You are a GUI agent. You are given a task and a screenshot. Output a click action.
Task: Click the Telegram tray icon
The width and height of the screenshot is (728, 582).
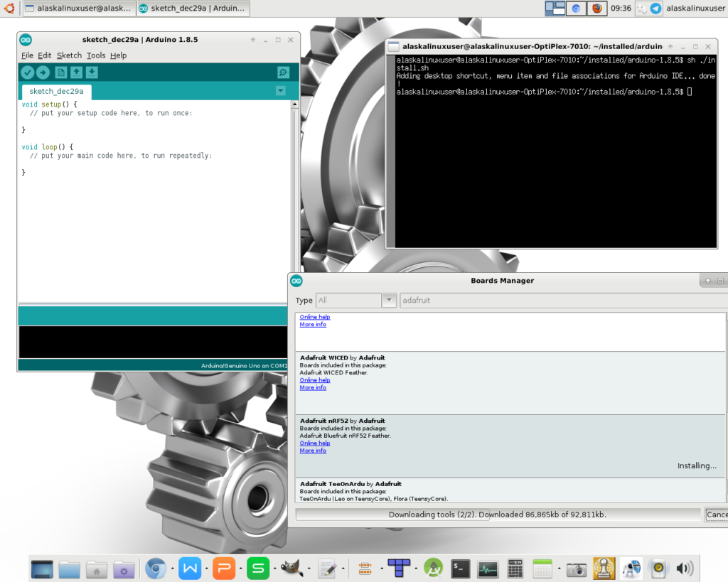[x=655, y=9]
